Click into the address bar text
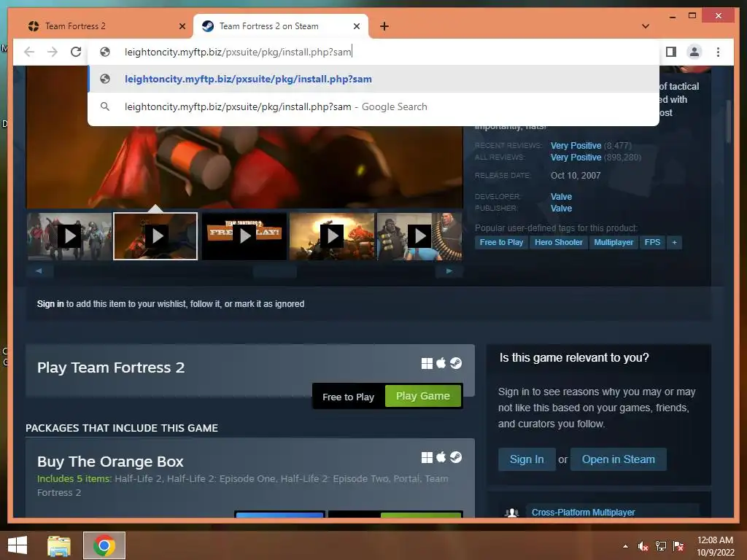 click(238, 52)
